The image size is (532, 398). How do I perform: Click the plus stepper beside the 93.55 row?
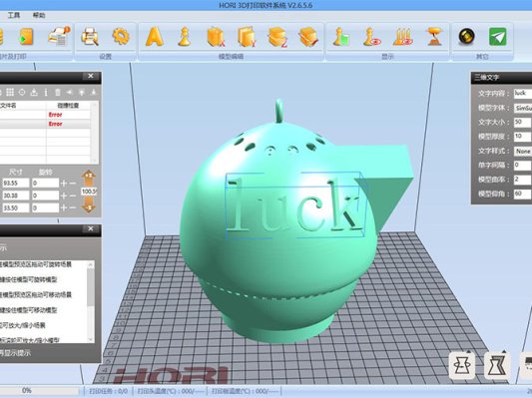(x=64, y=184)
